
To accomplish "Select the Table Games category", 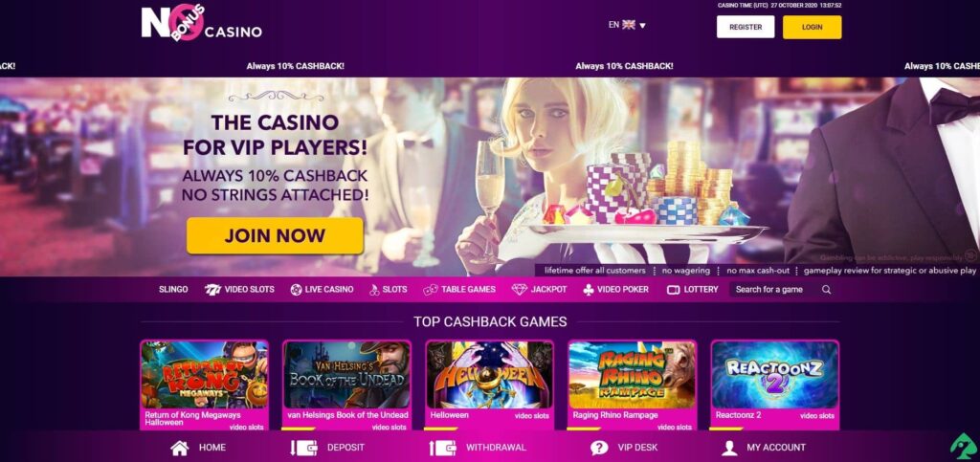I will [x=459, y=290].
